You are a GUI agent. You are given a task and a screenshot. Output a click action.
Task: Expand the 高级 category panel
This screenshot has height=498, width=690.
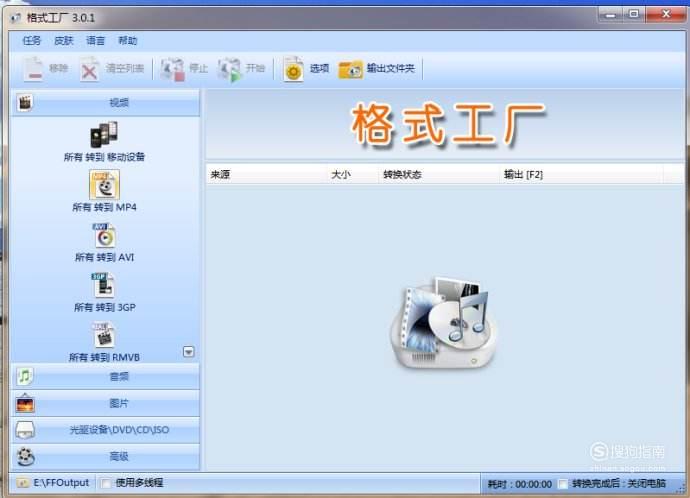pos(105,457)
